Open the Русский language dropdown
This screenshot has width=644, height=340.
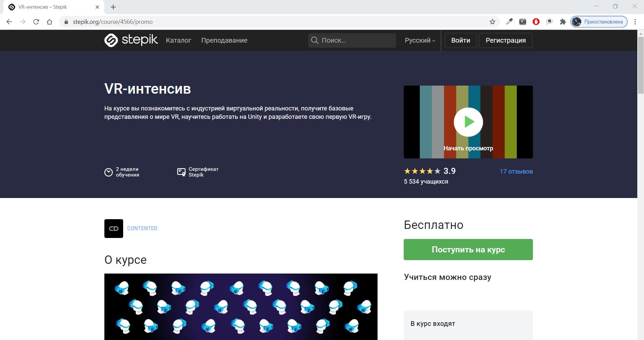[x=420, y=40]
